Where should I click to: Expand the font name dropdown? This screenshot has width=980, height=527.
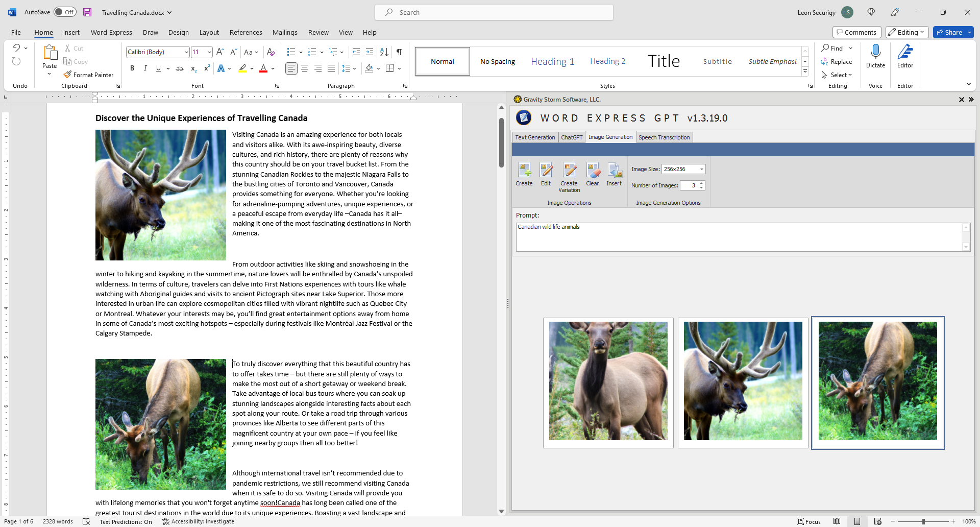[186, 52]
